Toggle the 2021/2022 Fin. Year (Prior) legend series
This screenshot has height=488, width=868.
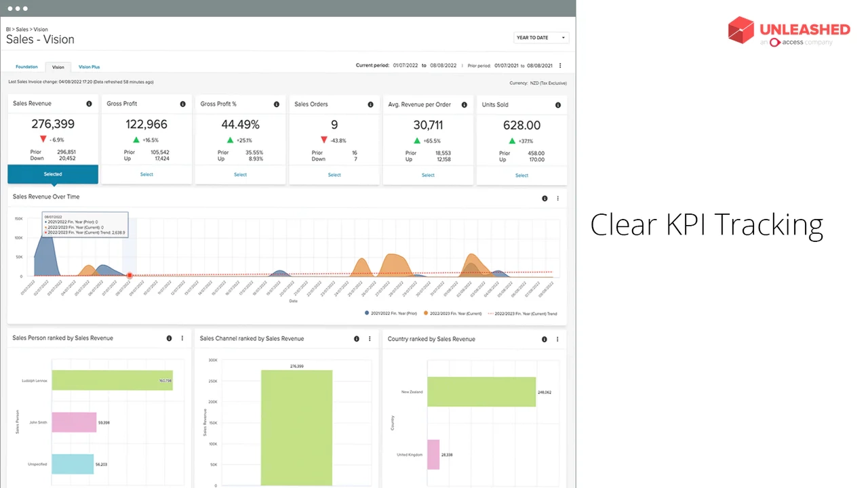click(392, 313)
